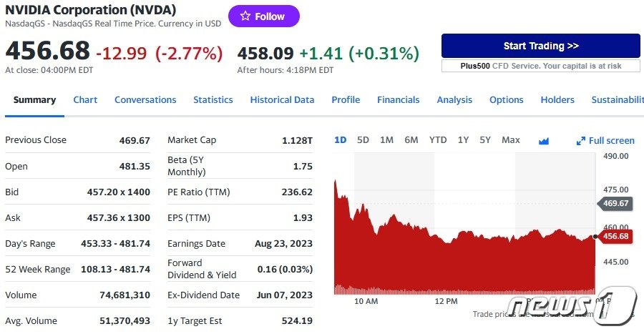Switch chart type using mountain chart icon
This screenshot has height=334, width=644.
tap(544, 141)
